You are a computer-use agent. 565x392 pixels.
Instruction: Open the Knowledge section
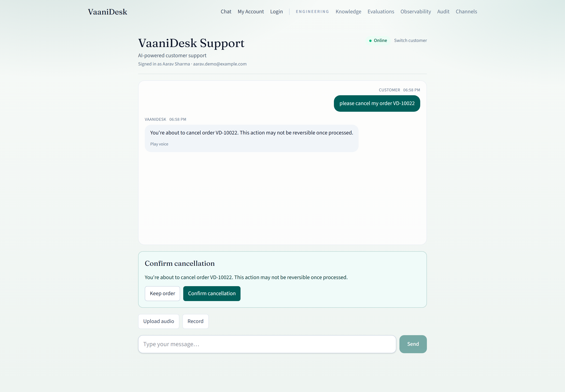tap(348, 12)
